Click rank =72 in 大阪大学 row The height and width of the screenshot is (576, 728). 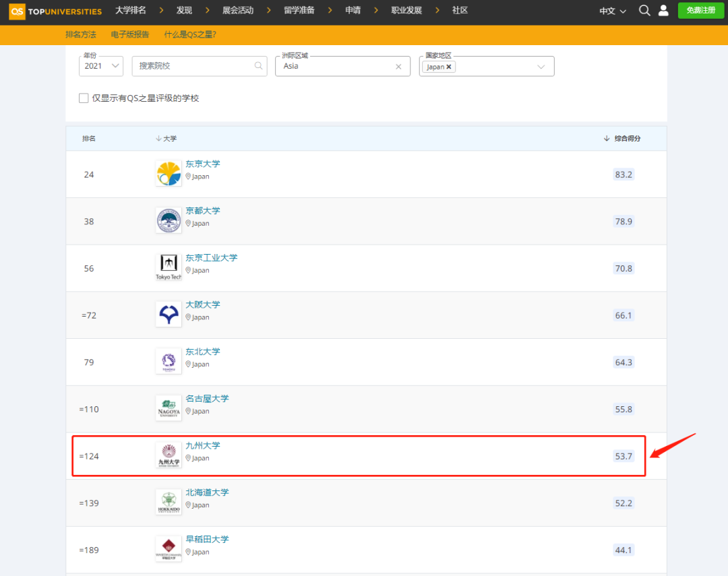(x=89, y=315)
